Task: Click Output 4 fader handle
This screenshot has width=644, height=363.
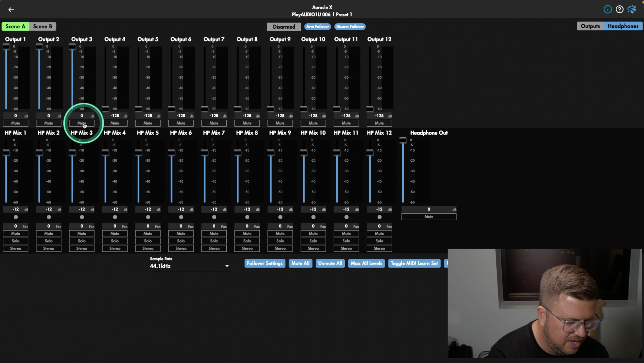Action: coord(105,109)
